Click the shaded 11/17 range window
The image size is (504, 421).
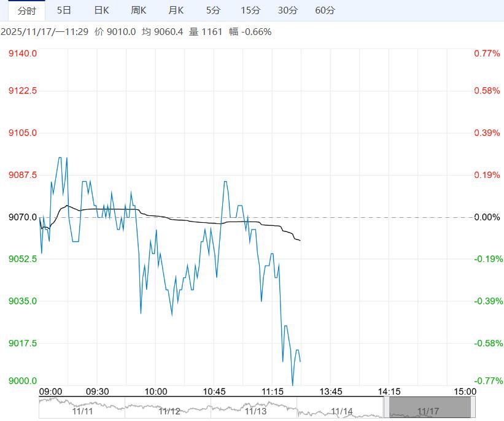(430, 407)
